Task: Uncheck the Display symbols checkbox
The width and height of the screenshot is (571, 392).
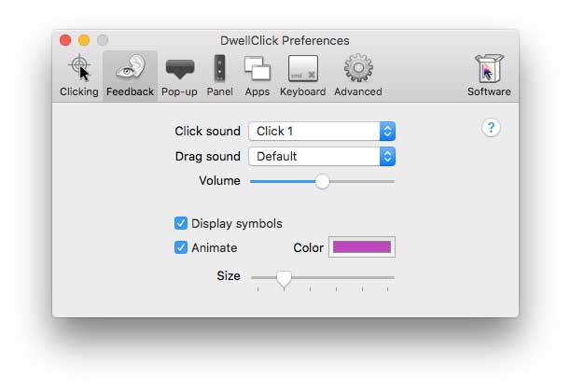Action: tap(181, 223)
